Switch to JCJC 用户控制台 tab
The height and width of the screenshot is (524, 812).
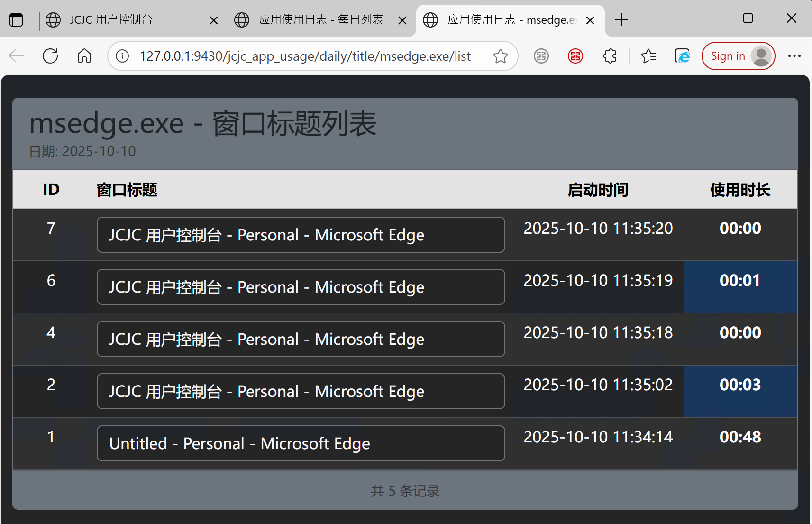132,20
